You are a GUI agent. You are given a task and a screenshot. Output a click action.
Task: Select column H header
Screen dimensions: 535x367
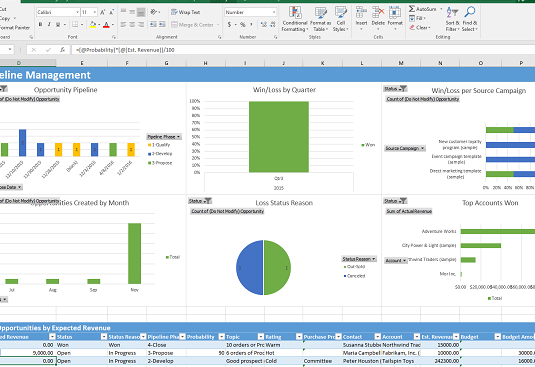tap(205, 63)
